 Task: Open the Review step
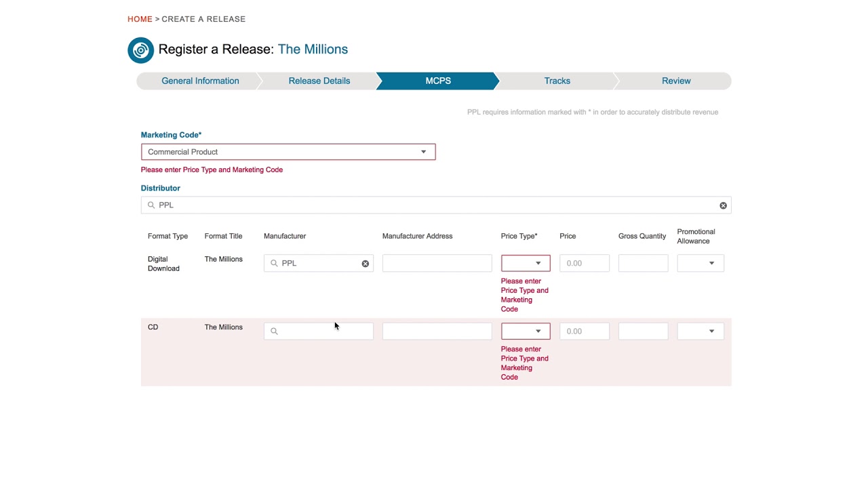pos(676,81)
